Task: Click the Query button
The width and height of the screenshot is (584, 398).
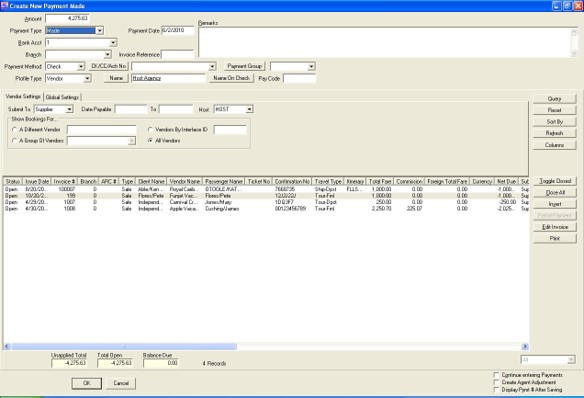Action: pyautogui.click(x=554, y=99)
